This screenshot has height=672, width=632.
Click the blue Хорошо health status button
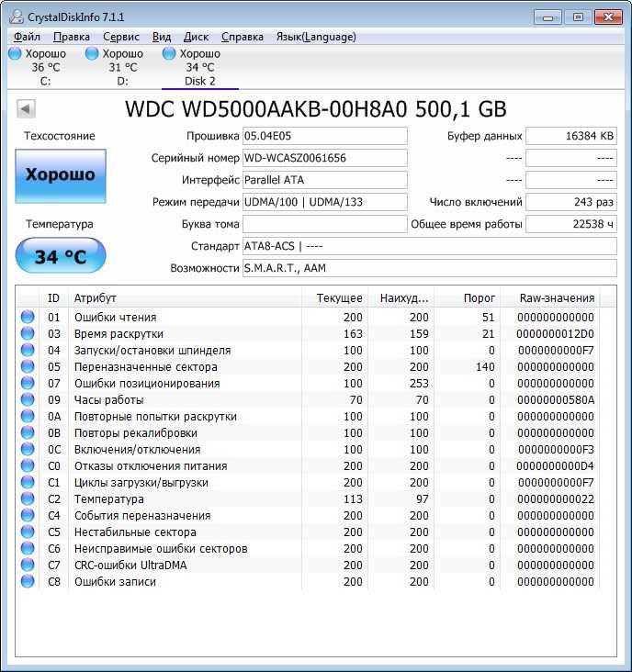click(61, 175)
